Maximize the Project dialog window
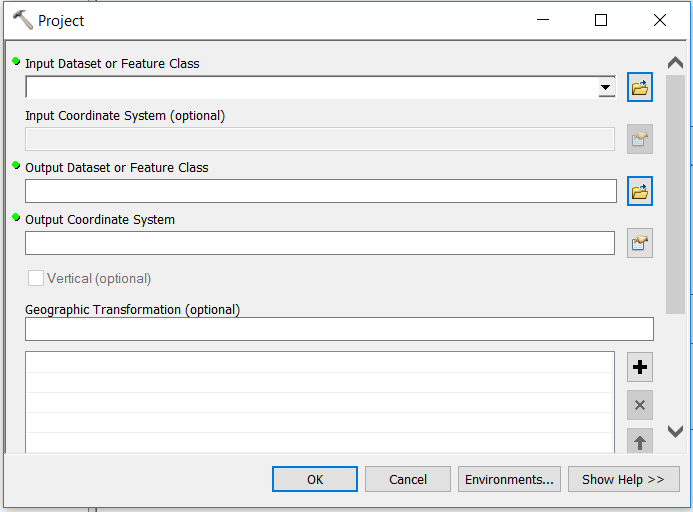Viewport: 693px width, 512px height. [x=601, y=20]
